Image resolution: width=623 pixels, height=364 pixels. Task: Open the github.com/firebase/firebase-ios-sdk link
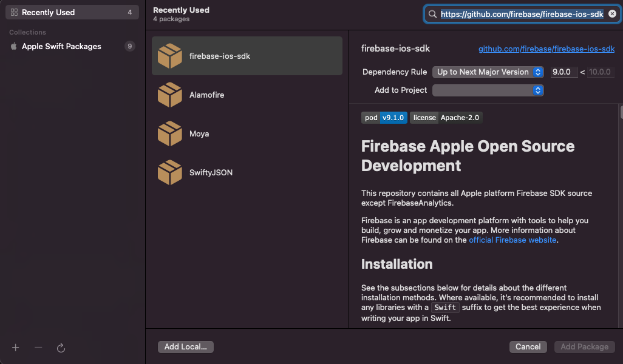pyautogui.click(x=546, y=49)
